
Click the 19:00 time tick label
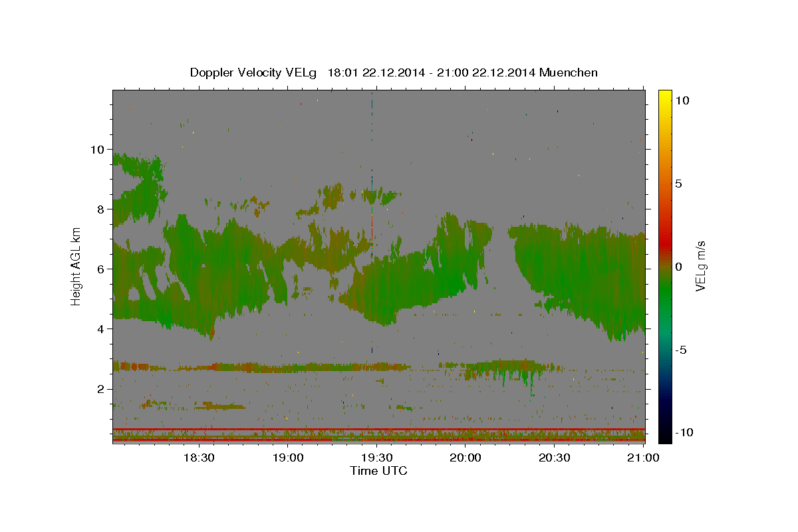point(287,458)
